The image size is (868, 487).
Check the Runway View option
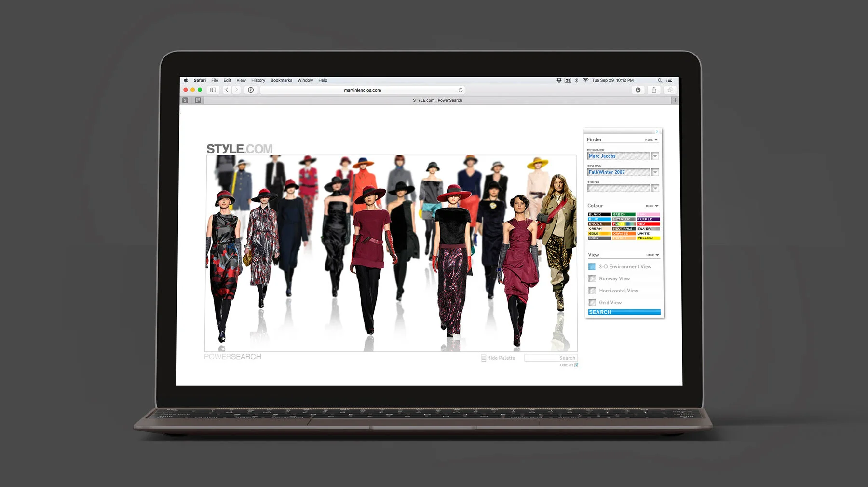592,278
